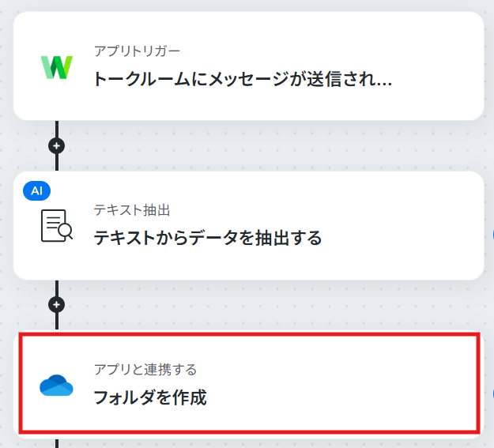
Task: Click the green LINE WORKS W icon
Action: [x=57, y=67]
